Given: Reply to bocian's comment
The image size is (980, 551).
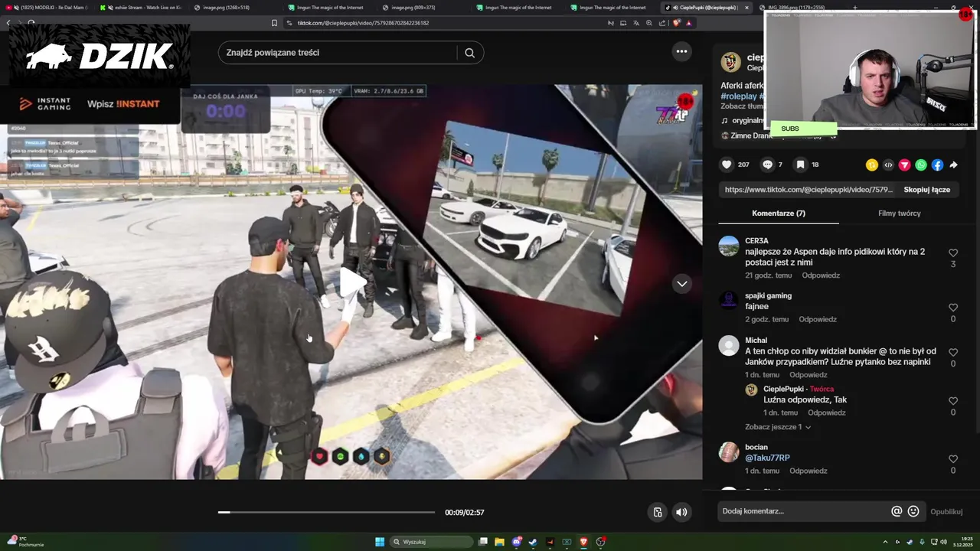Looking at the screenshot, I should 808,471.
